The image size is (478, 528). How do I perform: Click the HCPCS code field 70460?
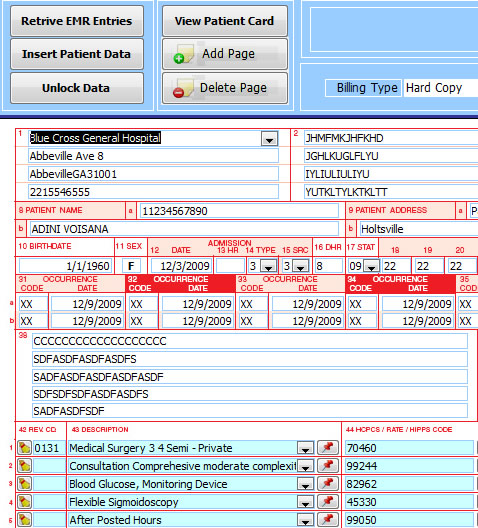pos(410,448)
